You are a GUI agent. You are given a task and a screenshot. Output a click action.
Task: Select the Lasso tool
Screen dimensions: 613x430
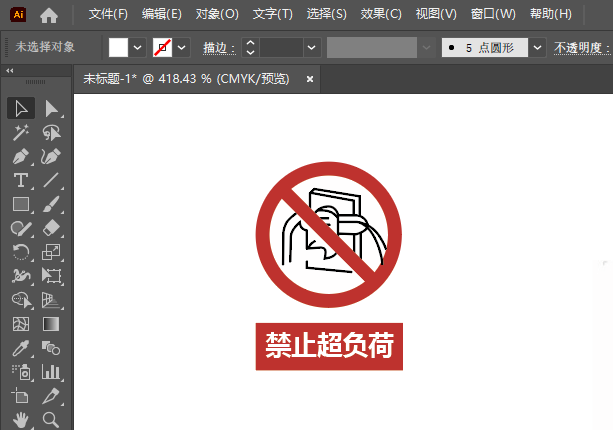click(x=51, y=133)
